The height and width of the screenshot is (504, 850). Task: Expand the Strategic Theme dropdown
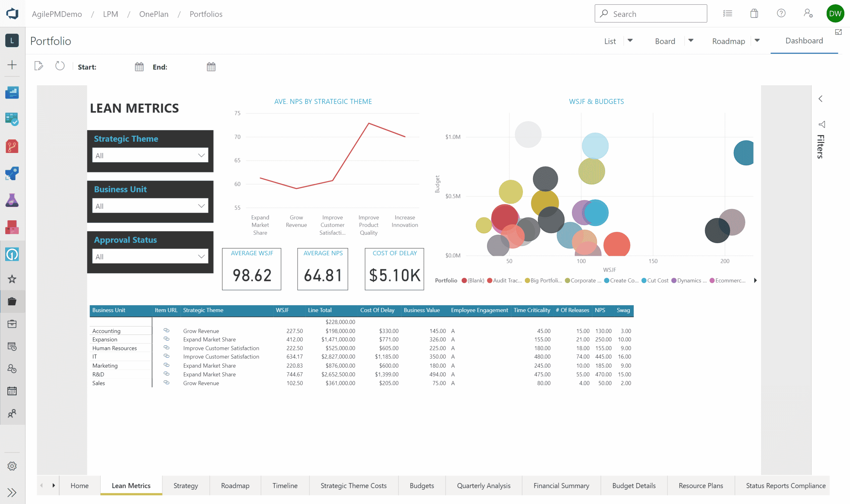coord(201,156)
